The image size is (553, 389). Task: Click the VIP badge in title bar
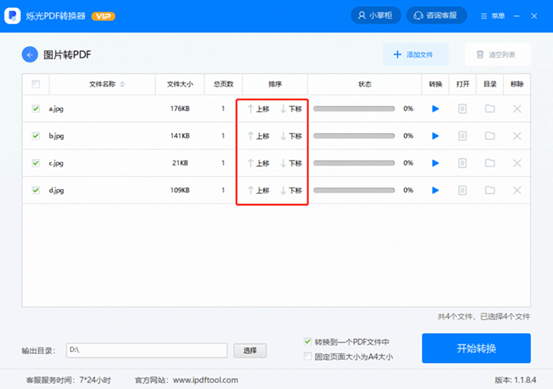coord(103,16)
